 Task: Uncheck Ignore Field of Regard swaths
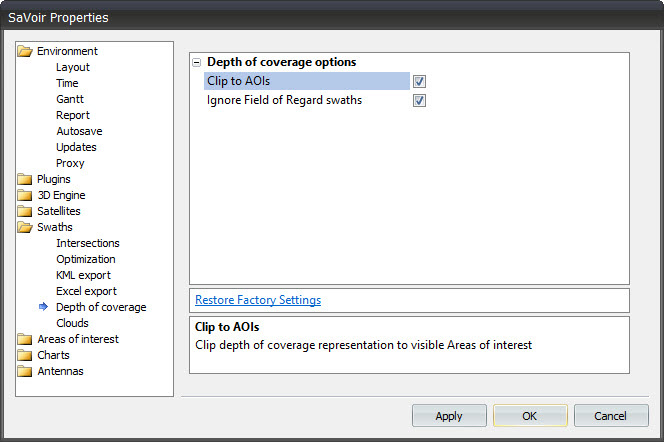pos(420,100)
